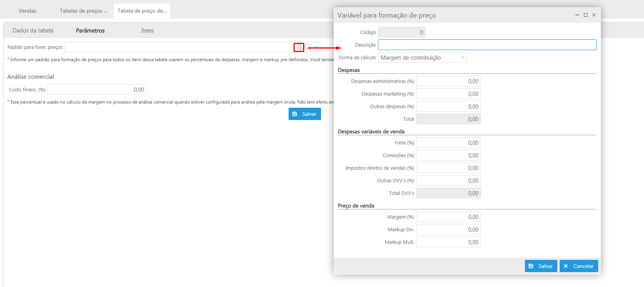Click the search magnifier in Padrão field

tap(308, 47)
